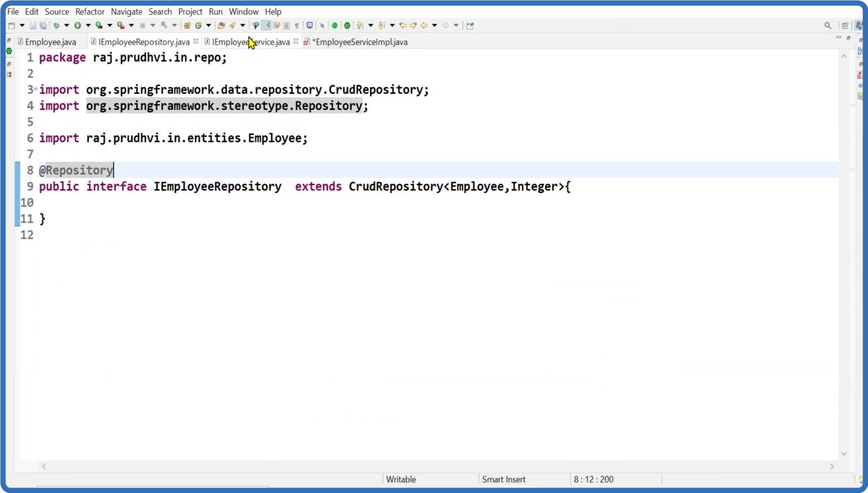Click the editor's horizontal scrollbar track

tap(436, 466)
